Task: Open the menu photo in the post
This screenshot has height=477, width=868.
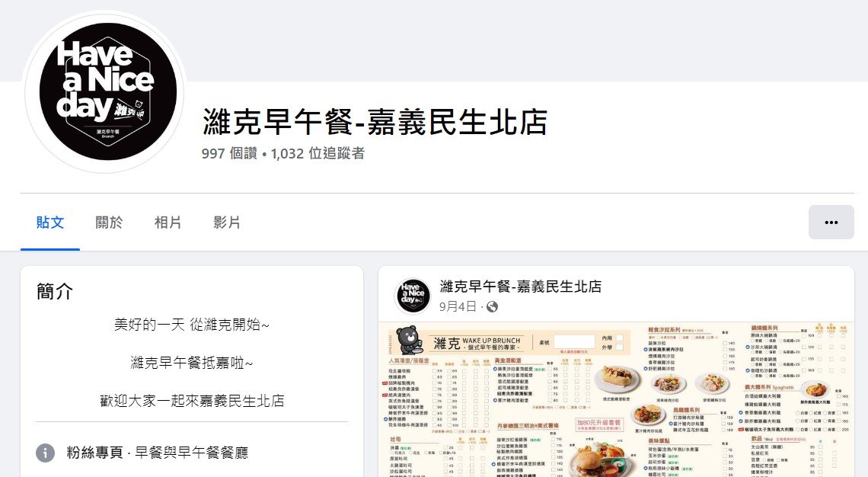Action: (616, 399)
